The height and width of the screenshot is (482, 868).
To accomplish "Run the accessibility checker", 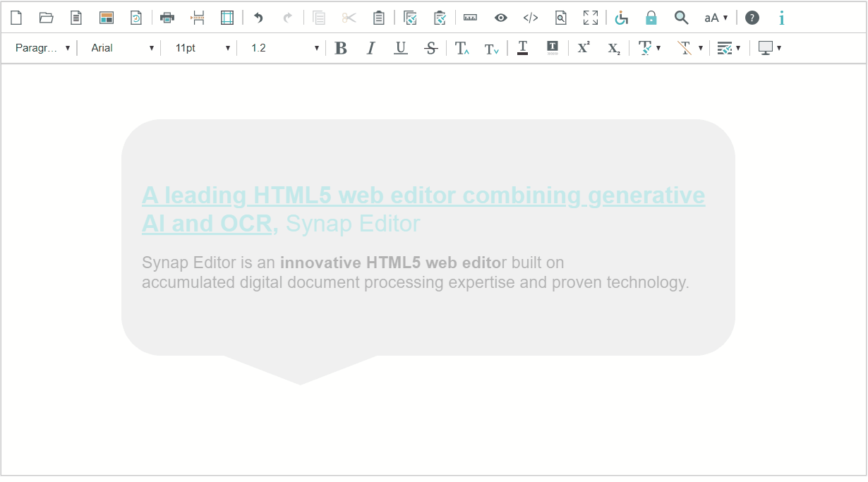I will [x=621, y=18].
